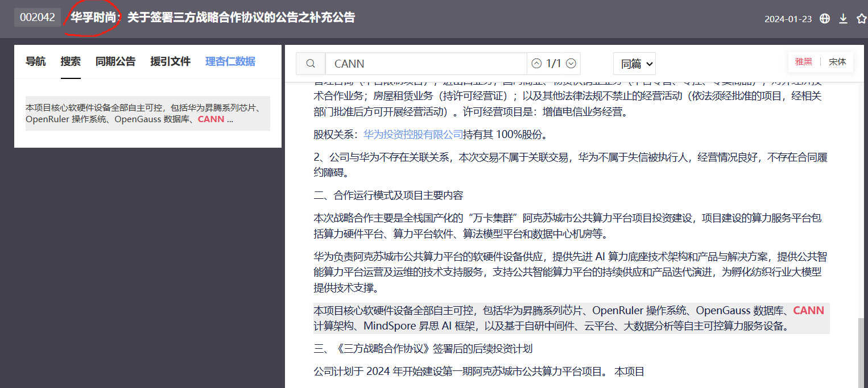Viewport: 868px width, 388px height.
Task: Click paragraph starting 本次战略合作主要是全栈国产化
Action: tap(567, 226)
